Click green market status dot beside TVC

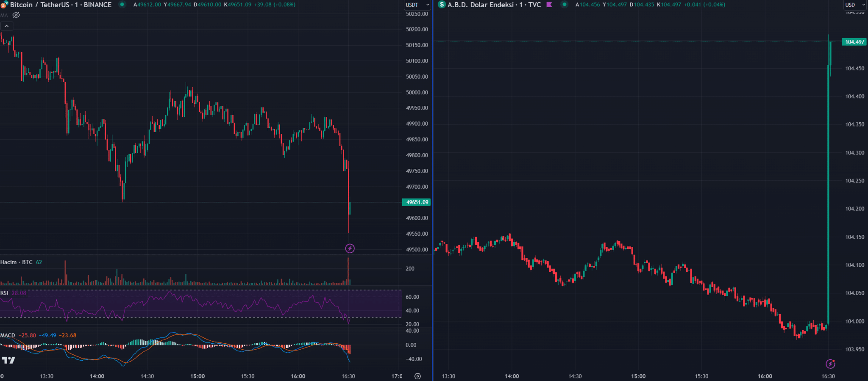pyautogui.click(x=564, y=5)
